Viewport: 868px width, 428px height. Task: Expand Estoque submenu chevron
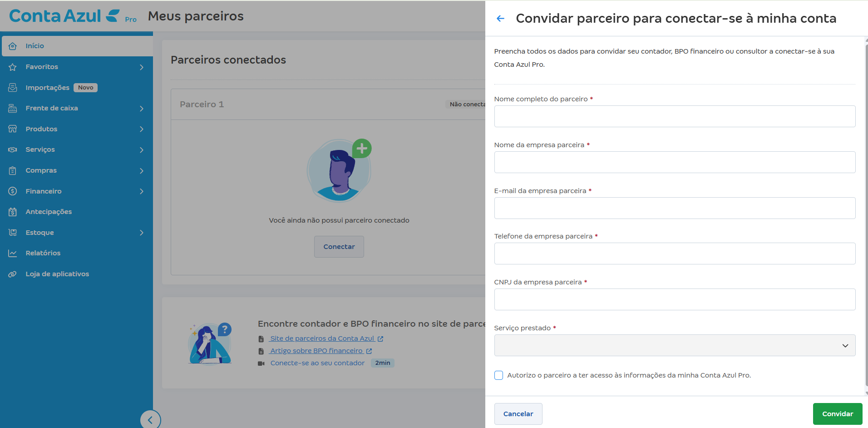tap(142, 233)
